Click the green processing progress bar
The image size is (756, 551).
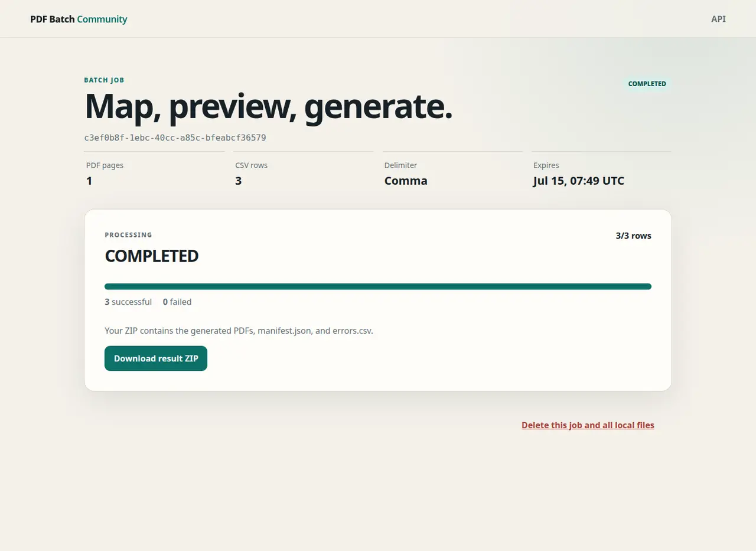pos(378,286)
